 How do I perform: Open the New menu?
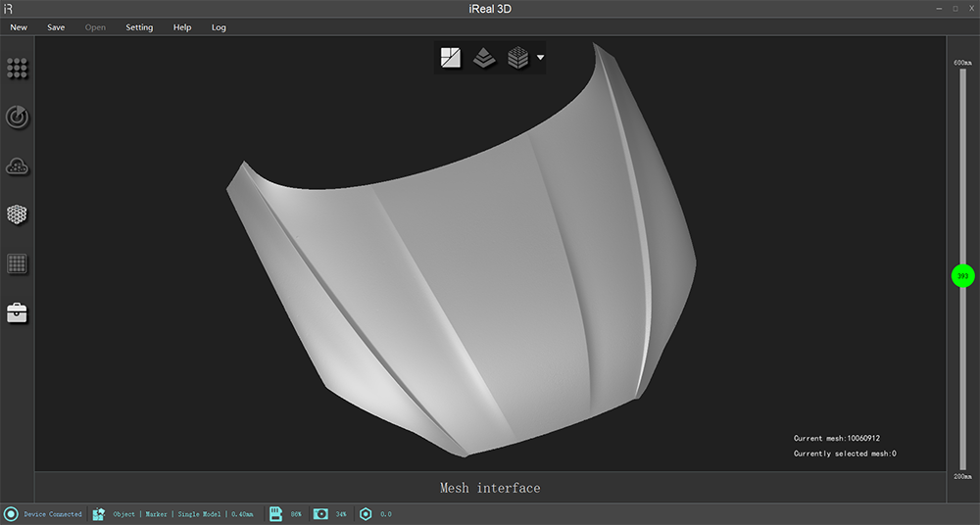19,27
